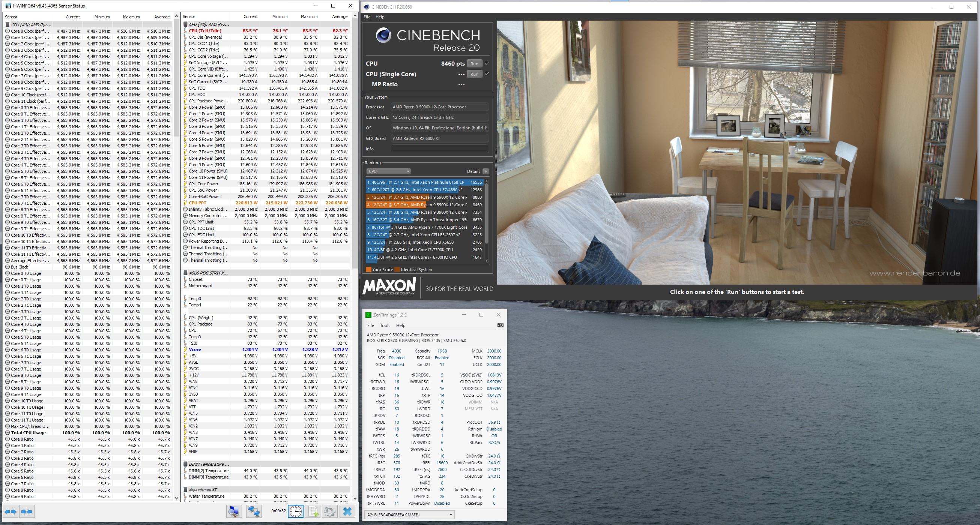Click the MAXON logo

389,286
